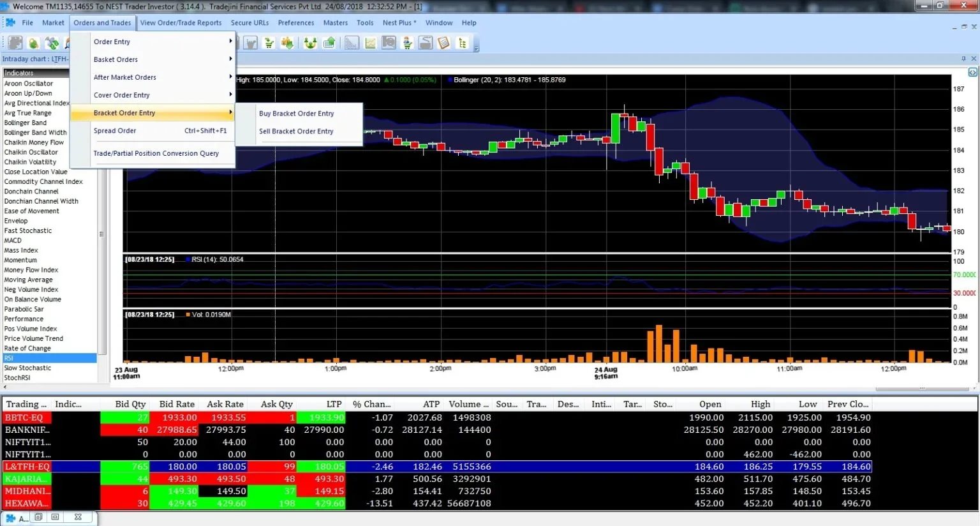Open the File menu

pos(27,22)
